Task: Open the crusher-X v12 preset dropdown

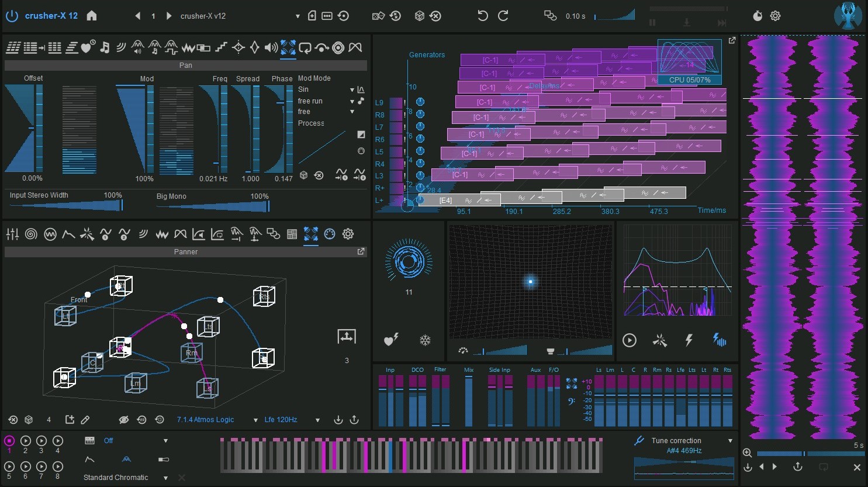Action: point(297,16)
